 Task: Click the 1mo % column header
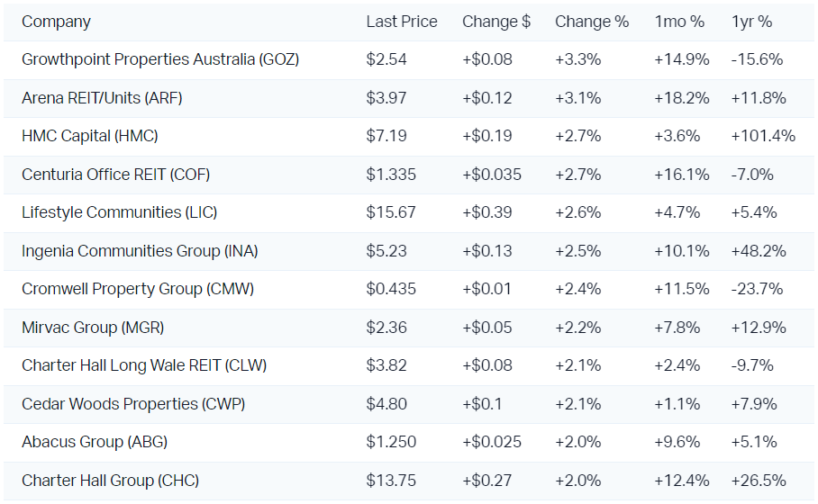click(x=679, y=22)
